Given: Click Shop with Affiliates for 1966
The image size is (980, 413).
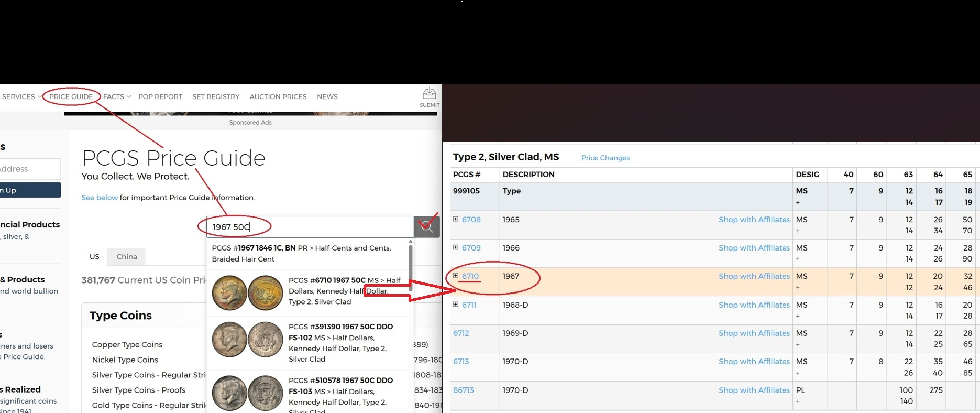Looking at the screenshot, I should [754, 248].
